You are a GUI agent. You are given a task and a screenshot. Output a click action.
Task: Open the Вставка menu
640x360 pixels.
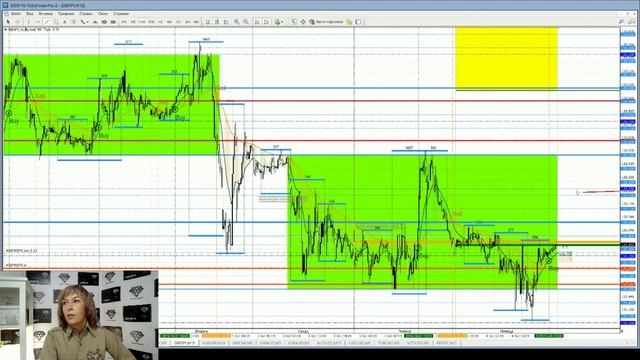point(46,13)
